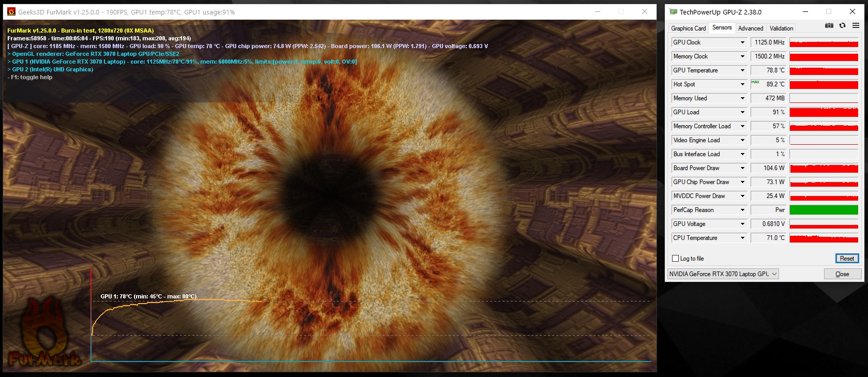Click the Memory Used value 472 MB
Image resolution: width=868 pixels, height=377 pixels.
(768, 98)
